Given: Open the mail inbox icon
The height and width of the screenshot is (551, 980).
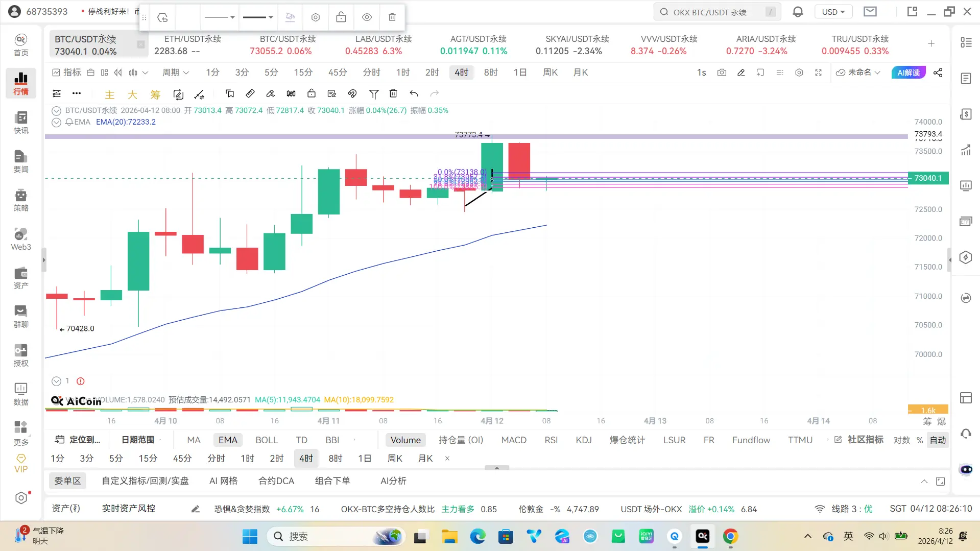Looking at the screenshot, I should (x=870, y=12).
